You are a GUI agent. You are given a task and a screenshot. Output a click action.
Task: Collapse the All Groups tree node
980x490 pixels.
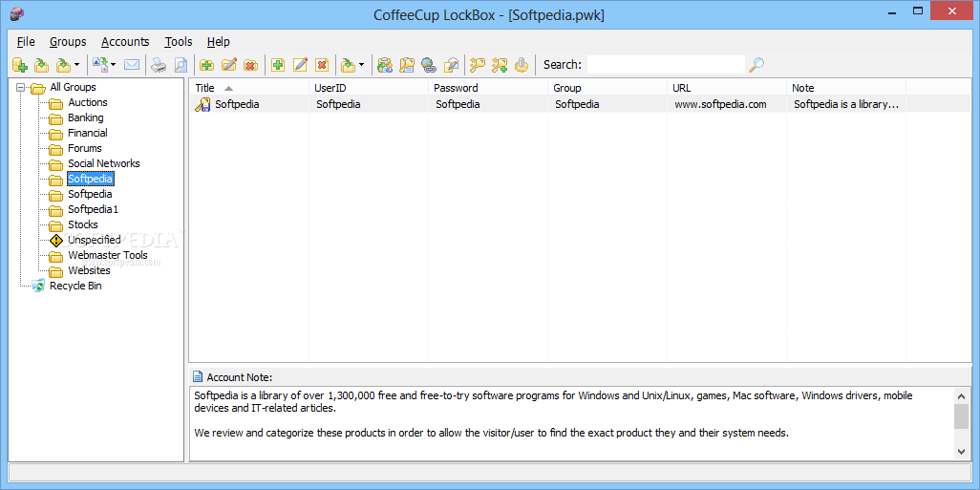pyautogui.click(x=21, y=88)
